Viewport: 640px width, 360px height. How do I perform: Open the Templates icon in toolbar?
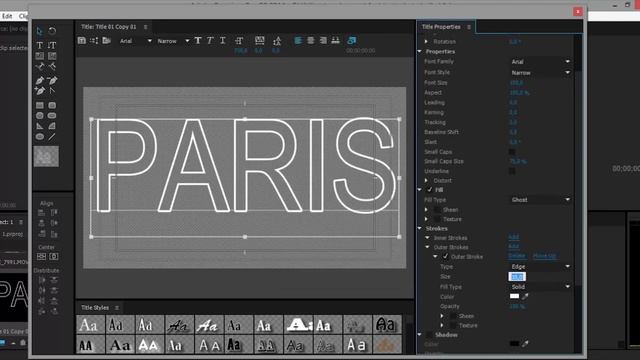tap(107, 40)
